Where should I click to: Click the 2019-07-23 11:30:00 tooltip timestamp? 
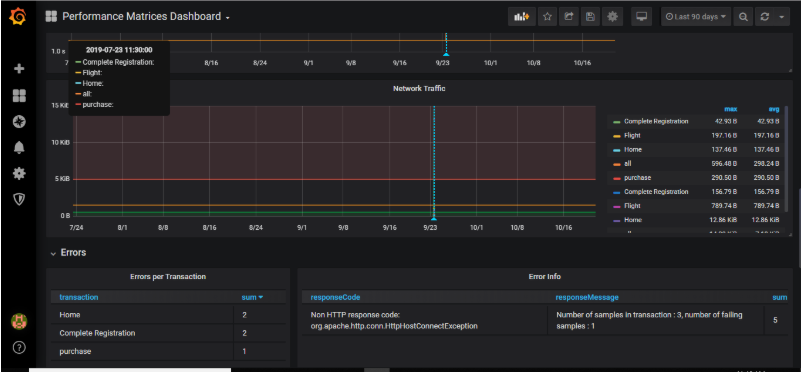(x=119, y=50)
